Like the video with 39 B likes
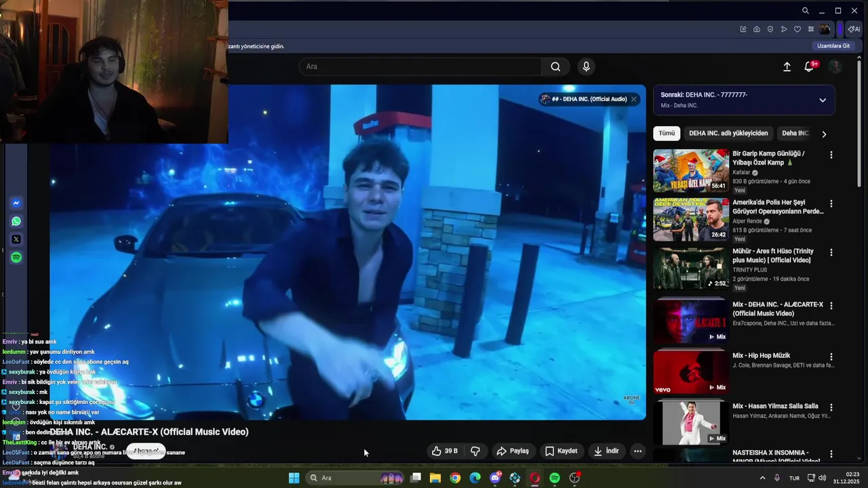 pos(445,451)
